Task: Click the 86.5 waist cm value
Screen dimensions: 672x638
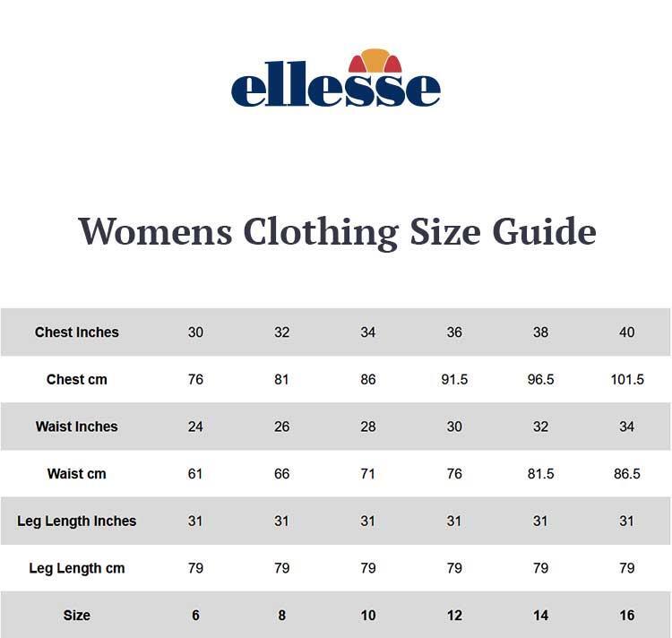Action: point(627,473)
